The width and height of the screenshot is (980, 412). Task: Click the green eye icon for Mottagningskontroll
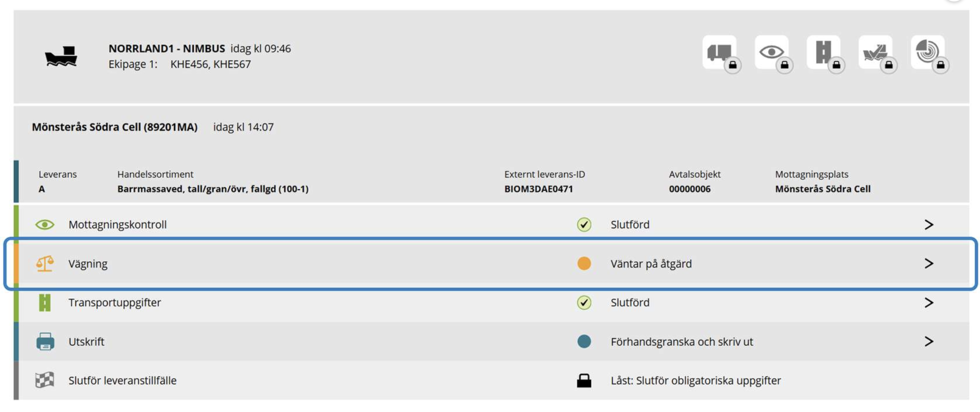[45, 225]
